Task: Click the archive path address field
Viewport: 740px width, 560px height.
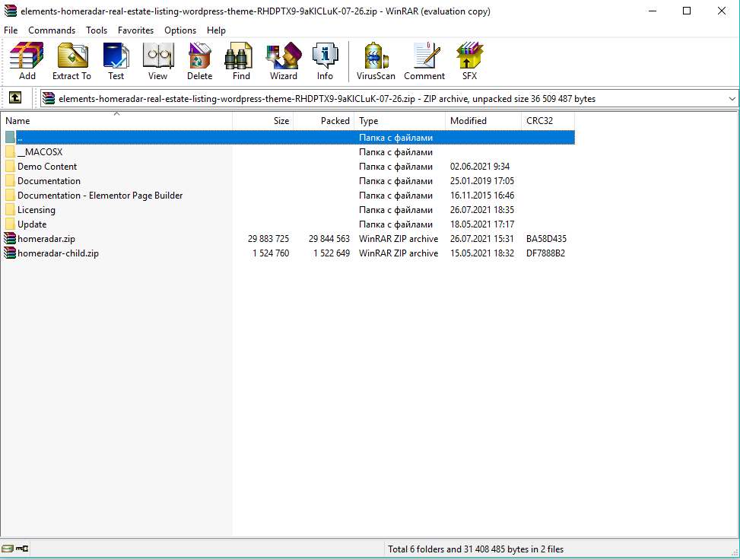Action: click(x=389, y=99)
